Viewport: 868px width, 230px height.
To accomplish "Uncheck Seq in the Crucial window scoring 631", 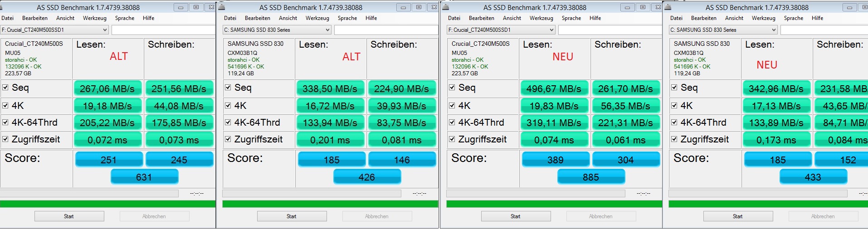I will (x=5, y=87).
